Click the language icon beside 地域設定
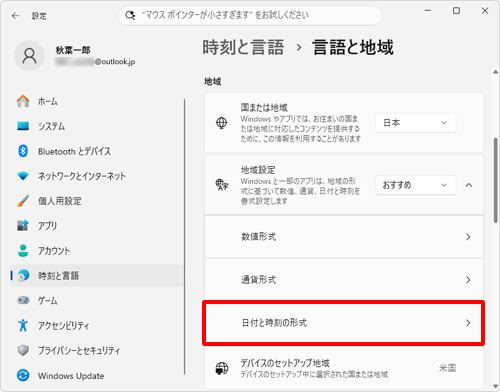 click(222, 185)
